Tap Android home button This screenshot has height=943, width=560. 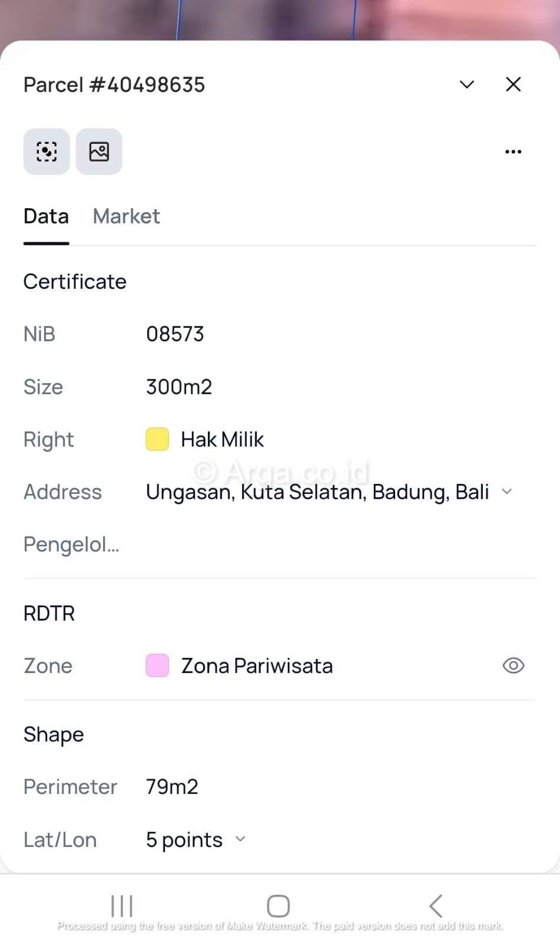coord(279,905)
